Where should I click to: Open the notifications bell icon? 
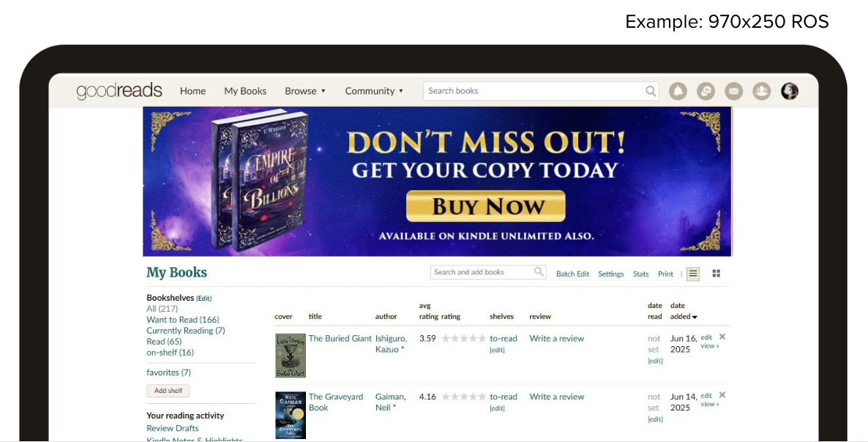[x=678, y=91]
